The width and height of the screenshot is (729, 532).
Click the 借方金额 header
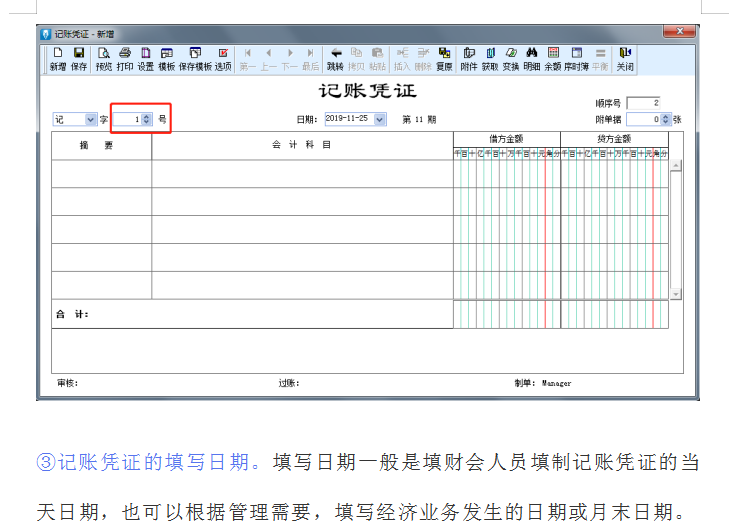pyautogui.click(x=506, y=139)
